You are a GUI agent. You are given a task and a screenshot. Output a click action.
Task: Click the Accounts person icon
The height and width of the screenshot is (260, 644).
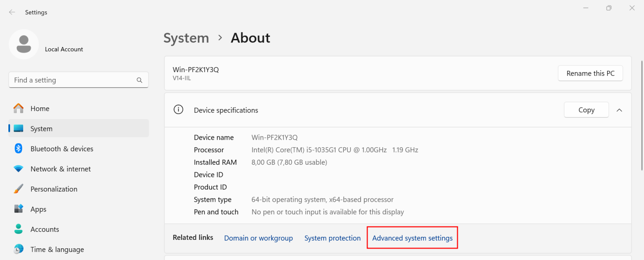point(18,229)
